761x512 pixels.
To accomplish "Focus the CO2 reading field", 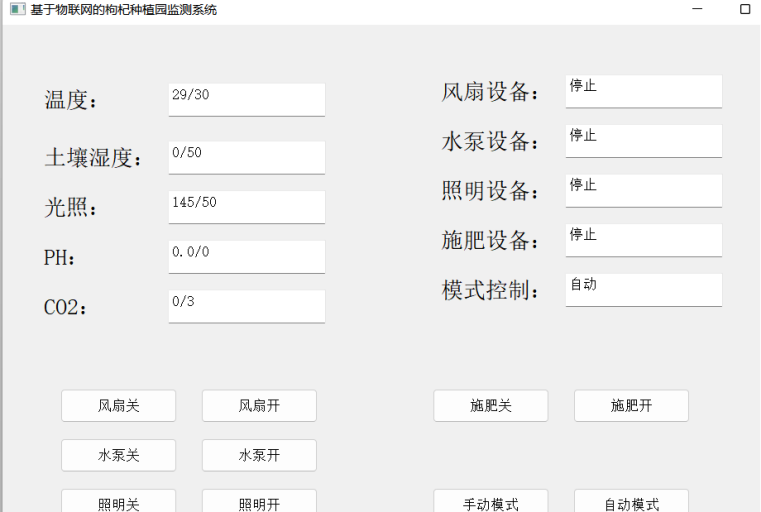I will [x=246, y=306].
